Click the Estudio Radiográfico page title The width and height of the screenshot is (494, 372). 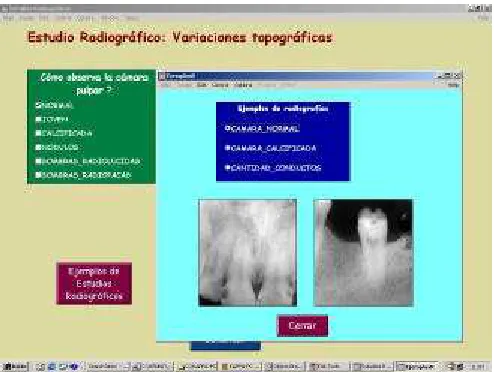point(180,38)
